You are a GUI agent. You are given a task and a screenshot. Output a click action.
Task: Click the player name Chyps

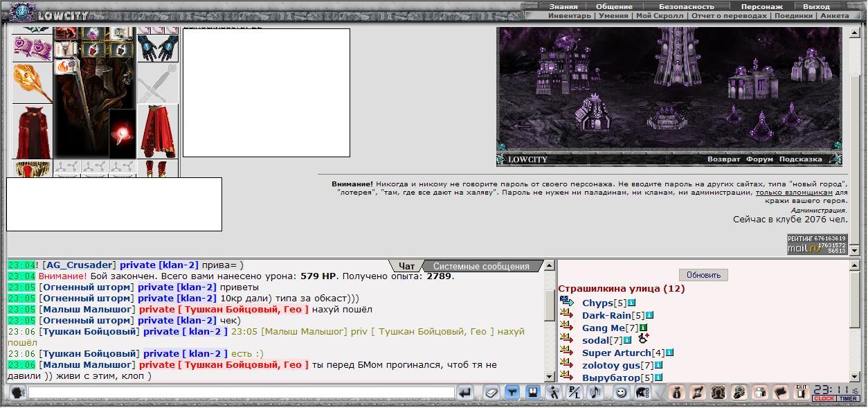(597, 303)
